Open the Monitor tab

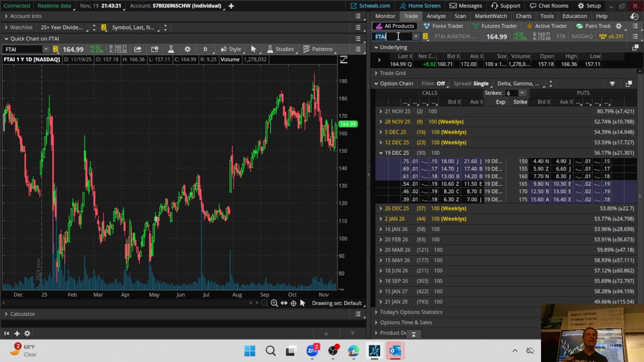click(x=385, y=16)
